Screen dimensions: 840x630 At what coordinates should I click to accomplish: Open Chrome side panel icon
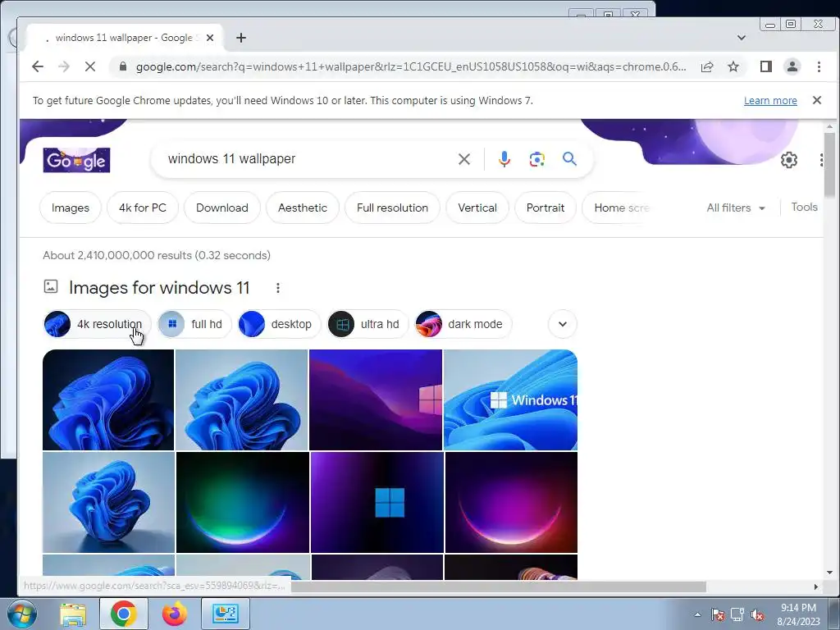766,66
